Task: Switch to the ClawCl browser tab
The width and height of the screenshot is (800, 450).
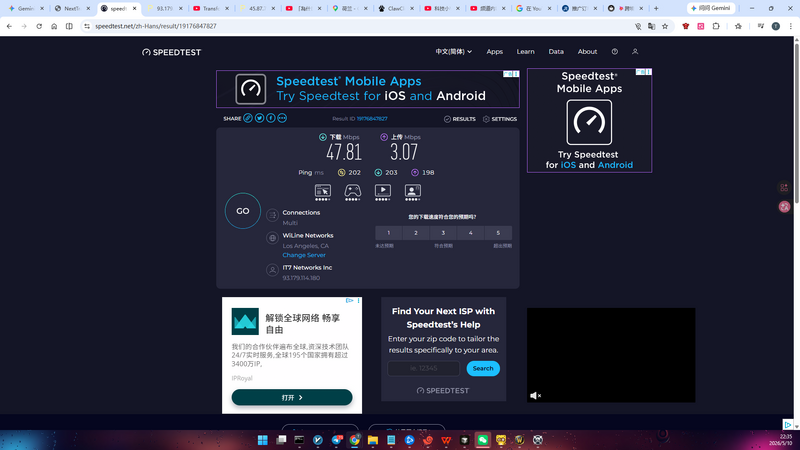Action: click(x=395, y=9)
